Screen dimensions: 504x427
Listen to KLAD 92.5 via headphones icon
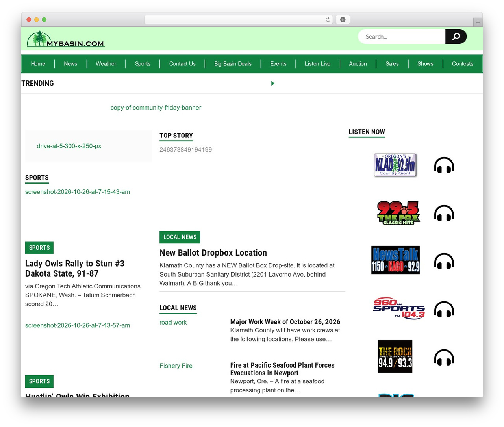coord(444,165)
